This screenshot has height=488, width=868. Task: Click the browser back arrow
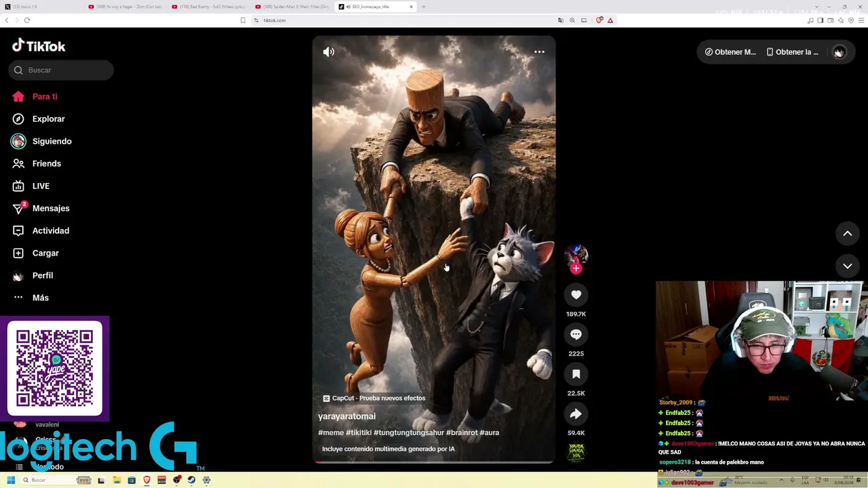point(7,20)
